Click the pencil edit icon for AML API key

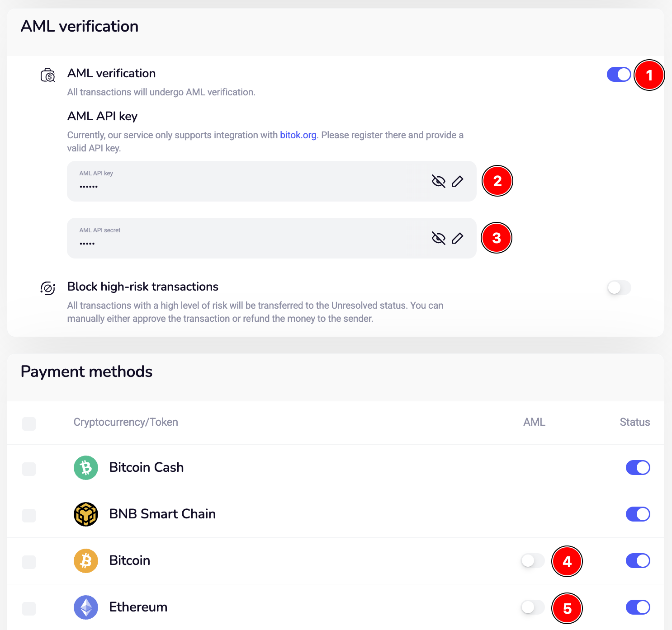(457, 181)
